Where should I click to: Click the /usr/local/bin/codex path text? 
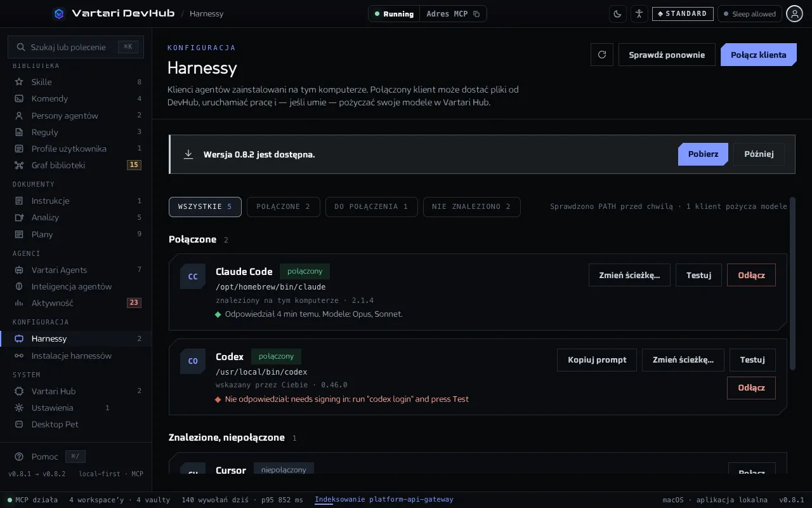261,372
